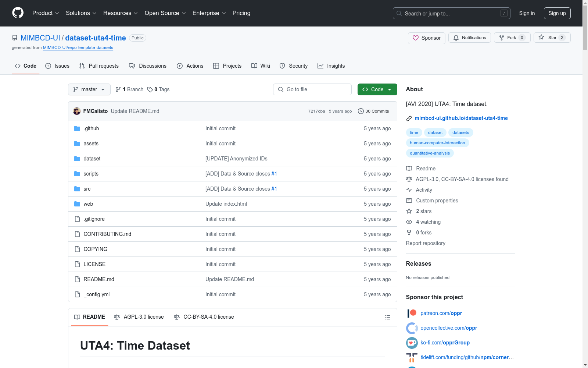The width and height of the screenshot is (588, 368).
Task: Select the quantitative-analysis topic tag
Action: click(430, 153)
